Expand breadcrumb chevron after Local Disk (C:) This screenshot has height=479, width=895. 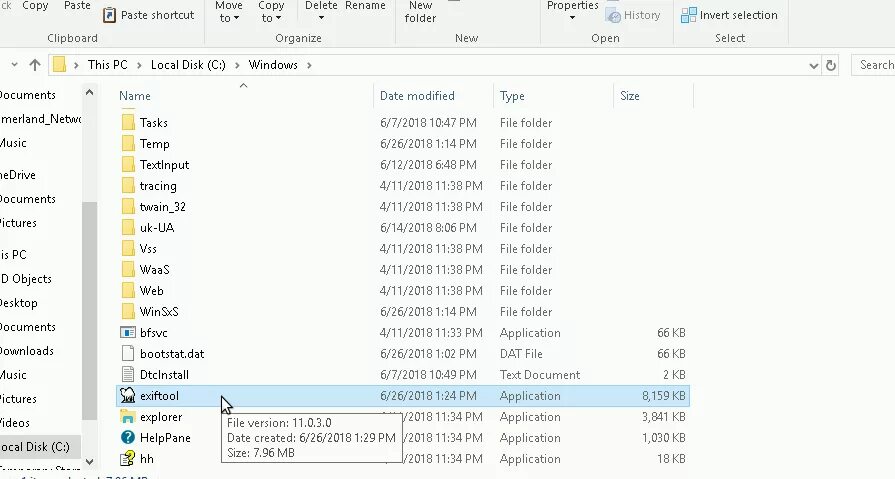click(237, 65)
